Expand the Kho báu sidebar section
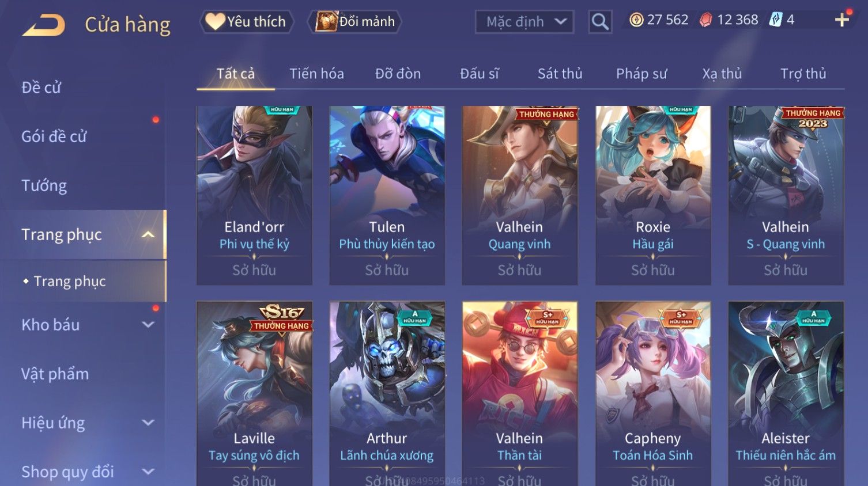 pyautogui.click(x=148, y=325)
